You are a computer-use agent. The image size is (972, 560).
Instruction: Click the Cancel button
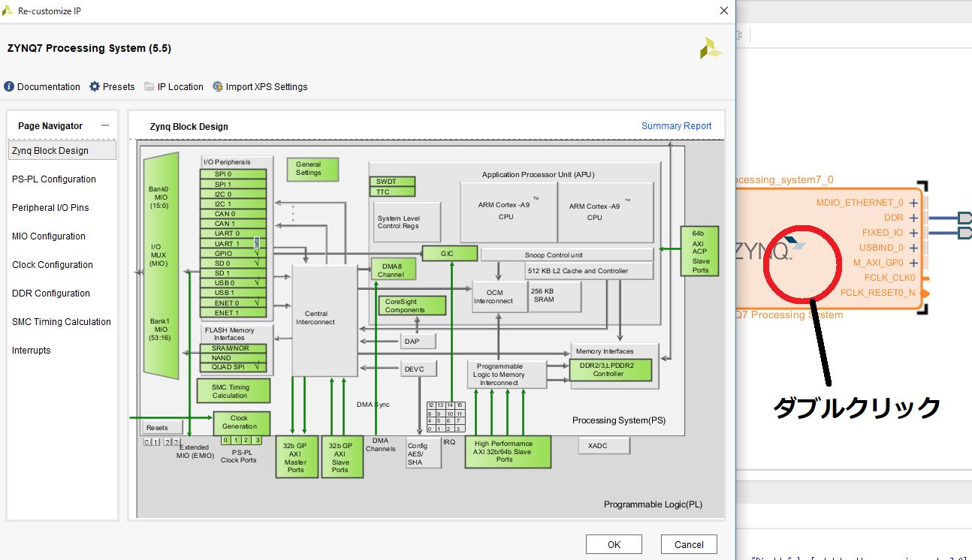coord(689,544)
